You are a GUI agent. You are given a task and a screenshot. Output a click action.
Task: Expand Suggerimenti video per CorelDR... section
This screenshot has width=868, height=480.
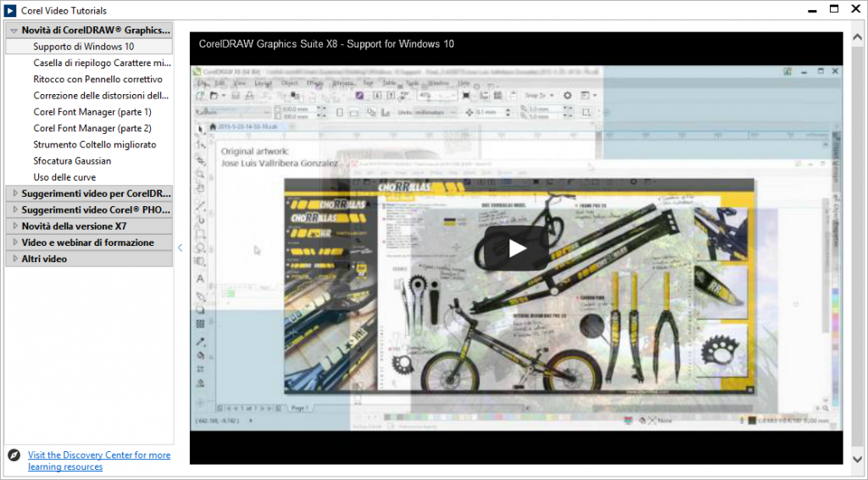15,193
